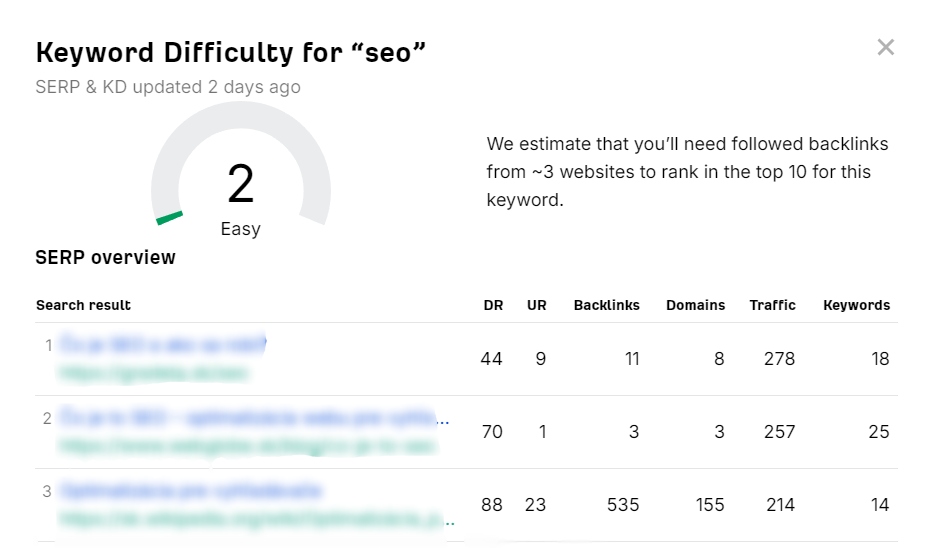This screenshot has width=933, height=548.
Task: Open the green URL under result 1
Action: [154, 373]
